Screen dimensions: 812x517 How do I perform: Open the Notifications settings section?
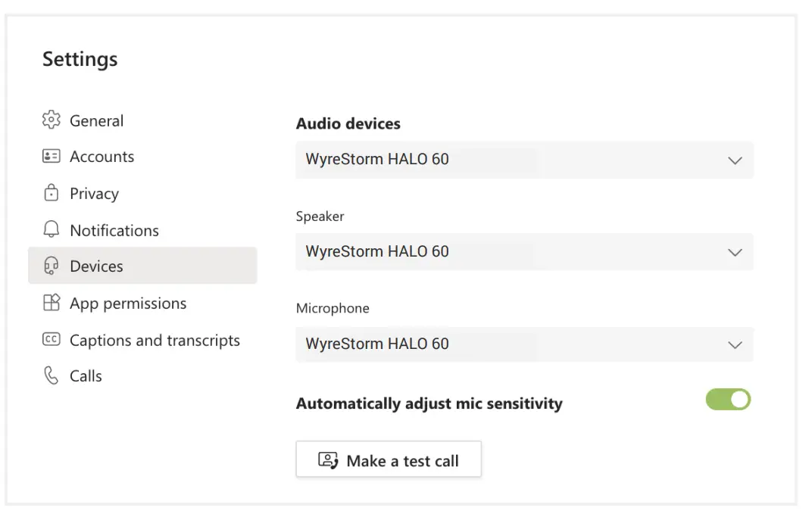114,231
